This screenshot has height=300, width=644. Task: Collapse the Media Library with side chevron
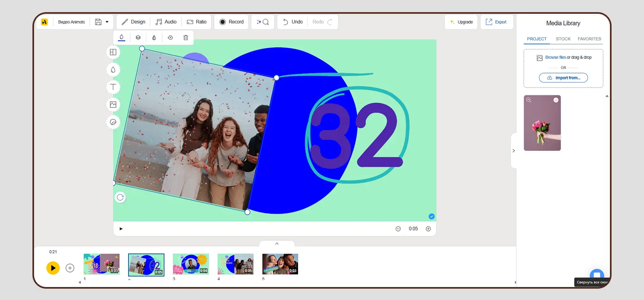(514, 151)
